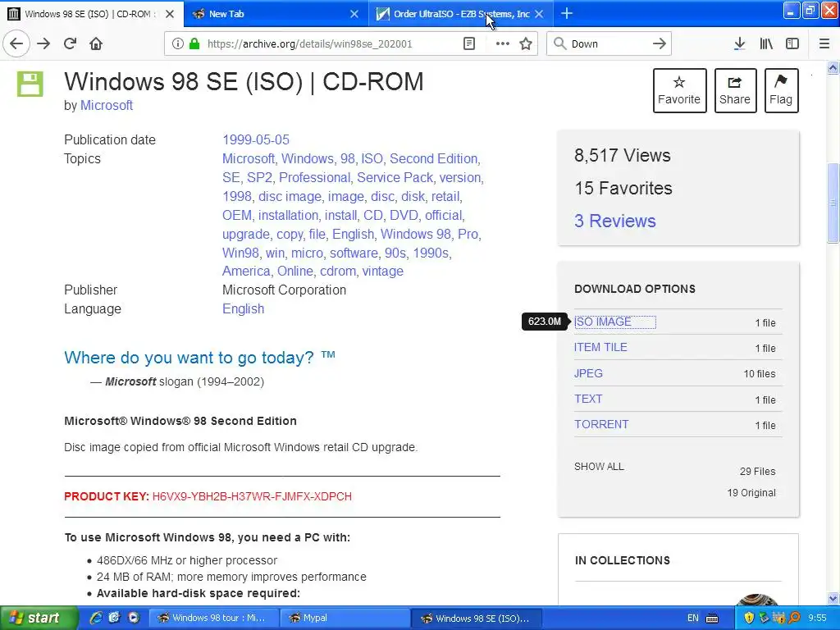Close the New Tab tab
This screenshot has width=840, height=630.
[x=354, y=14]
